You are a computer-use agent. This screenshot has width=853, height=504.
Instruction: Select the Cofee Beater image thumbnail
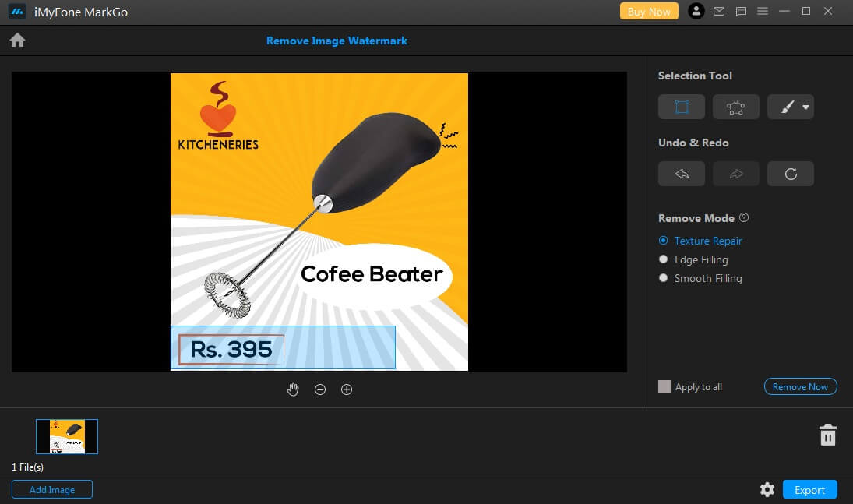tap(67, 436)
